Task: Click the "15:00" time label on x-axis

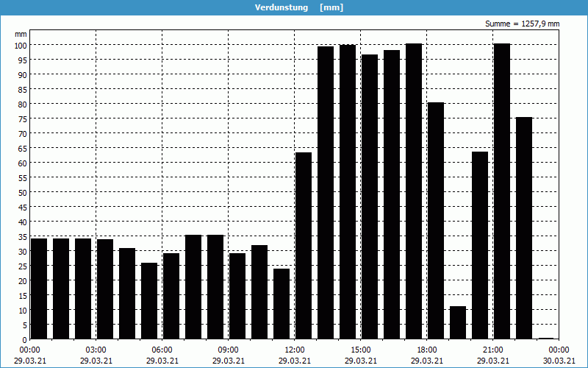Action: click(361, 350)
